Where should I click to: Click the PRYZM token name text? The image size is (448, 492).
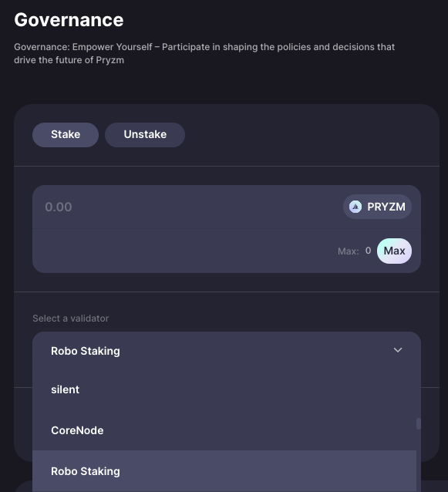[386, 207]
